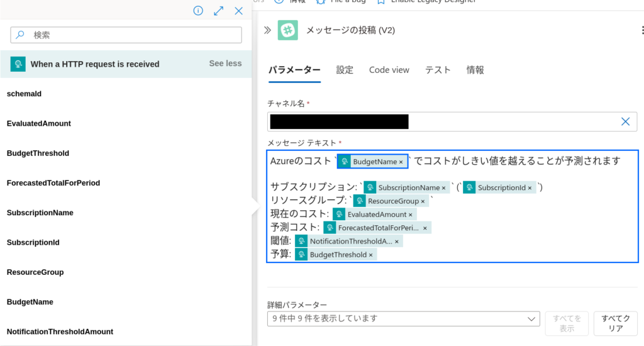The height and width of the screenshot is (346, 644).
Task: Click the Slack action icon
Action: pyautogui.click(x=288, y=30)
